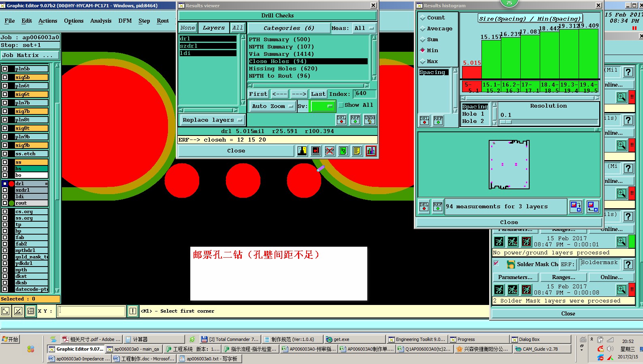Open the Actions menu

pyautogui.click(x=48, y=21)
